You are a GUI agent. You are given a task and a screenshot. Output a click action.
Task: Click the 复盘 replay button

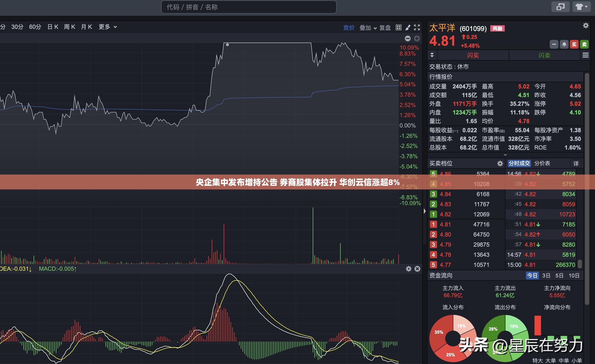point(385,28)
